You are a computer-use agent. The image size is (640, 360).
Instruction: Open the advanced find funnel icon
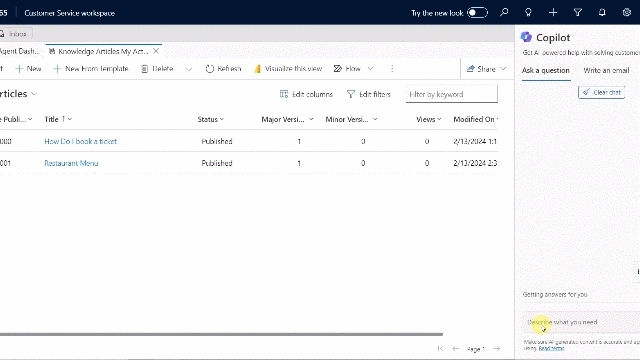(578, 13)
